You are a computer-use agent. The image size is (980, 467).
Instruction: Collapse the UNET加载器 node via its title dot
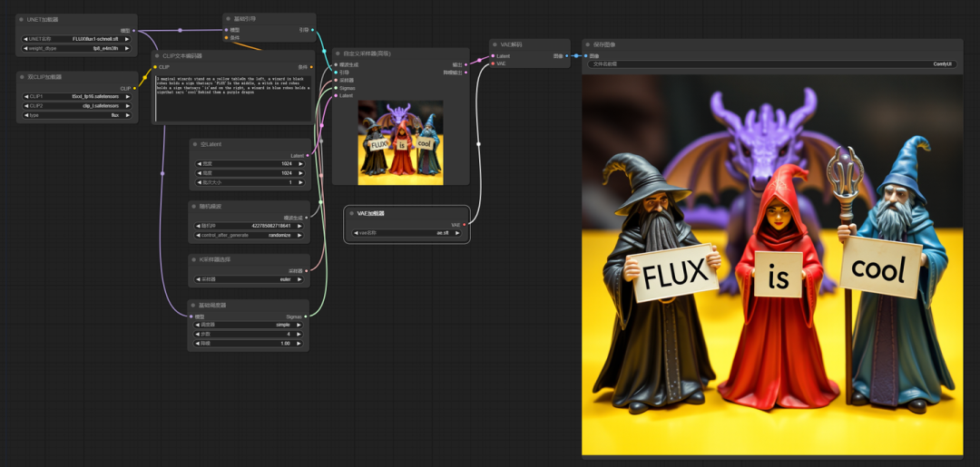22,20
